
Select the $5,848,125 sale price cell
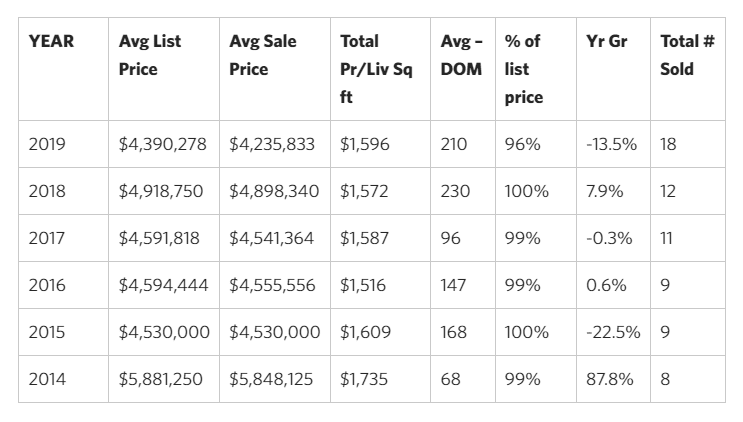click(272, 379)
